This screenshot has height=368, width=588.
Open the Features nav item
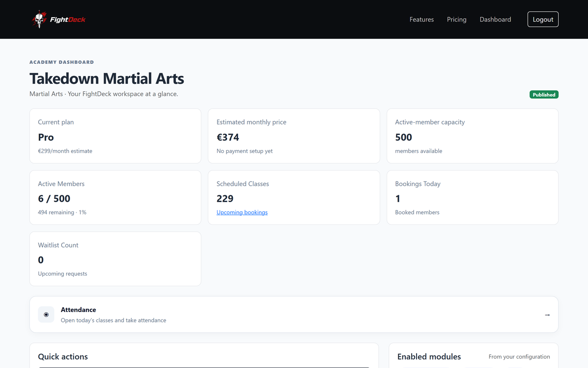point(421,20)
